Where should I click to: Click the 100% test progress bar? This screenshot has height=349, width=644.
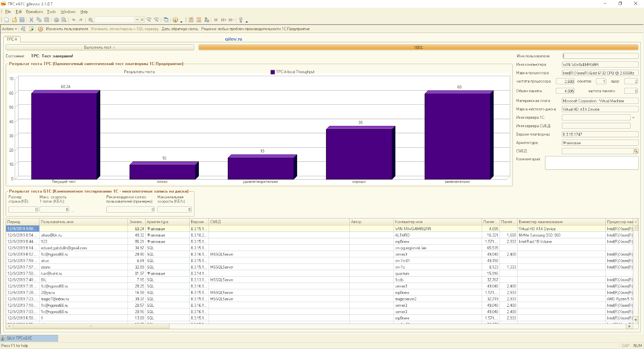tap(418, 47)
